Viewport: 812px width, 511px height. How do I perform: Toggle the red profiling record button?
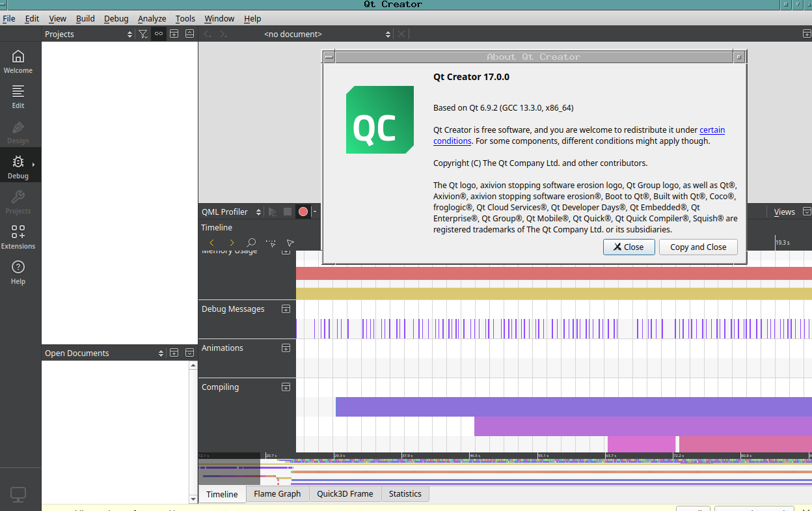[x=303, y=212]
